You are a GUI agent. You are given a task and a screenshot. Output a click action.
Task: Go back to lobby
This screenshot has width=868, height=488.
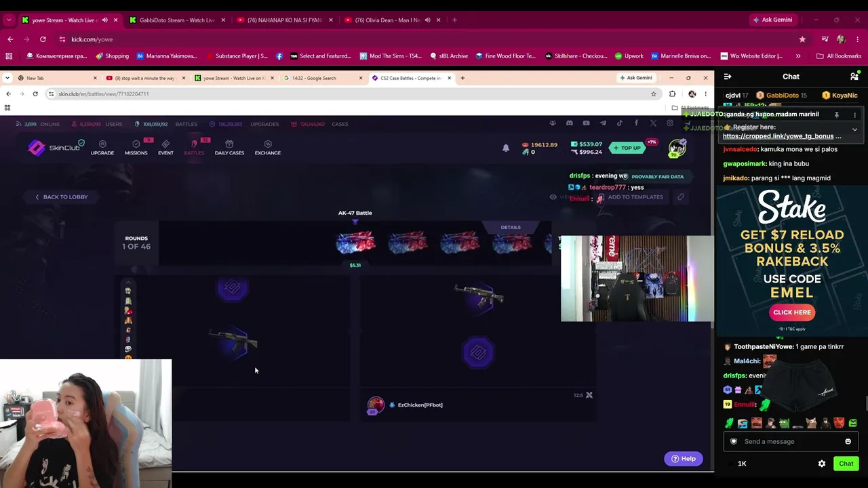[x=62, y=197]
